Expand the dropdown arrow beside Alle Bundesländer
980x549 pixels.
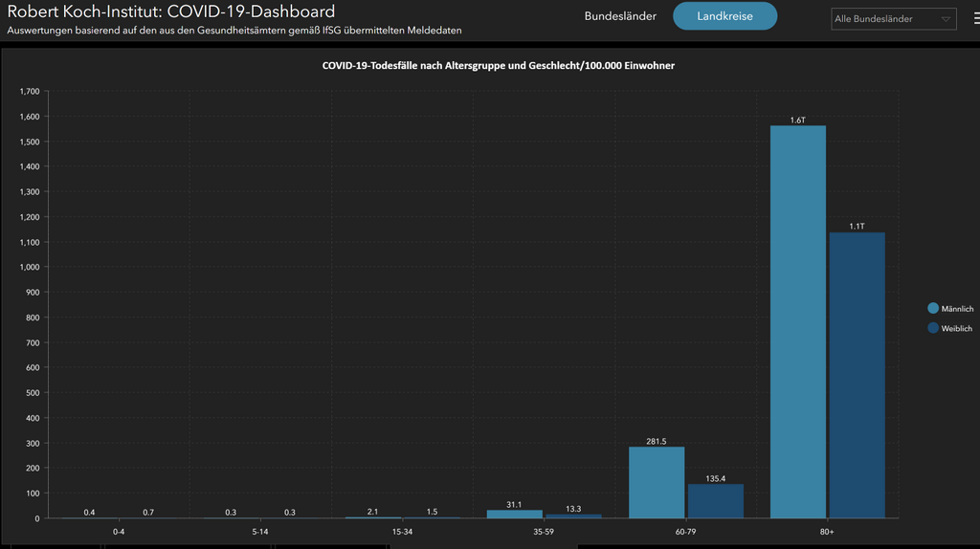946,19
